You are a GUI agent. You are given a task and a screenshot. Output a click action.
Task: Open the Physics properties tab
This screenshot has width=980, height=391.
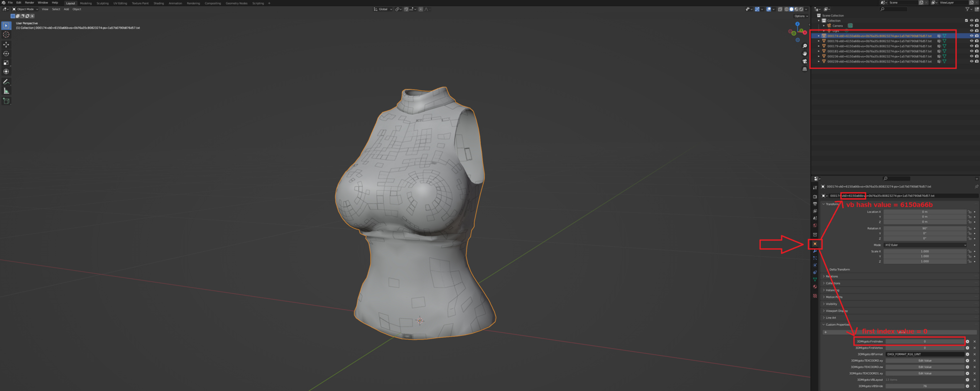[815, 265]
